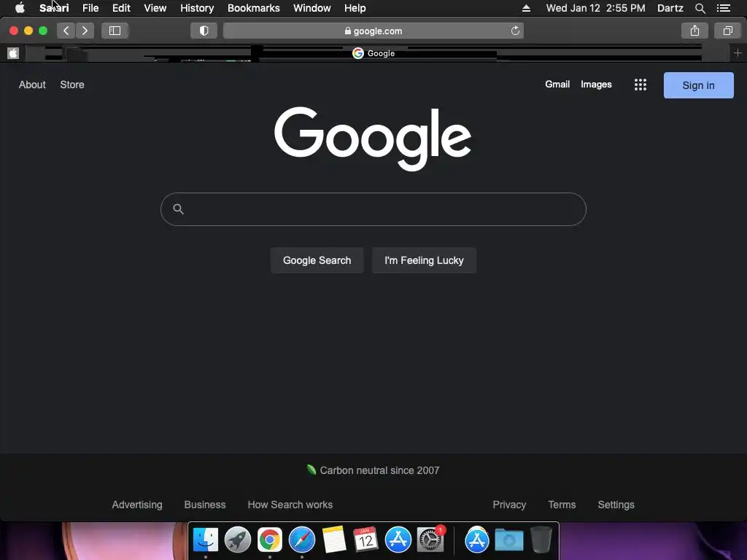Open the View menu
The height and width of the screenshot is (560, 747).
click(x=155, y=8)
